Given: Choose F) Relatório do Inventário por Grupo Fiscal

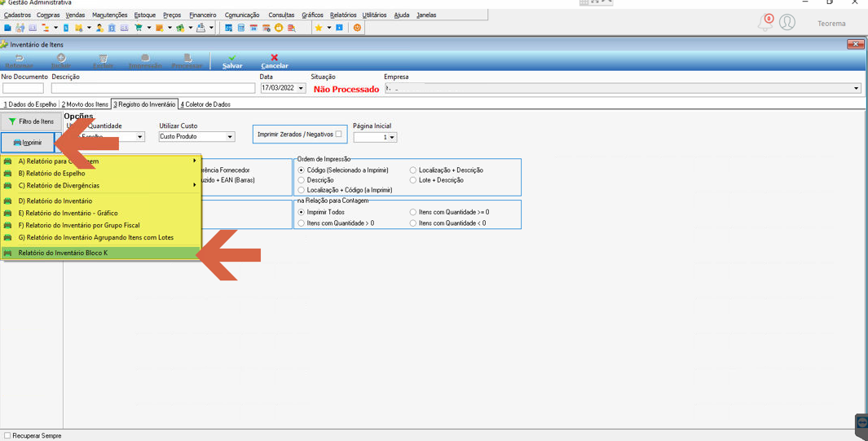Looking at the screenshot, I should (x=100, y=225).
